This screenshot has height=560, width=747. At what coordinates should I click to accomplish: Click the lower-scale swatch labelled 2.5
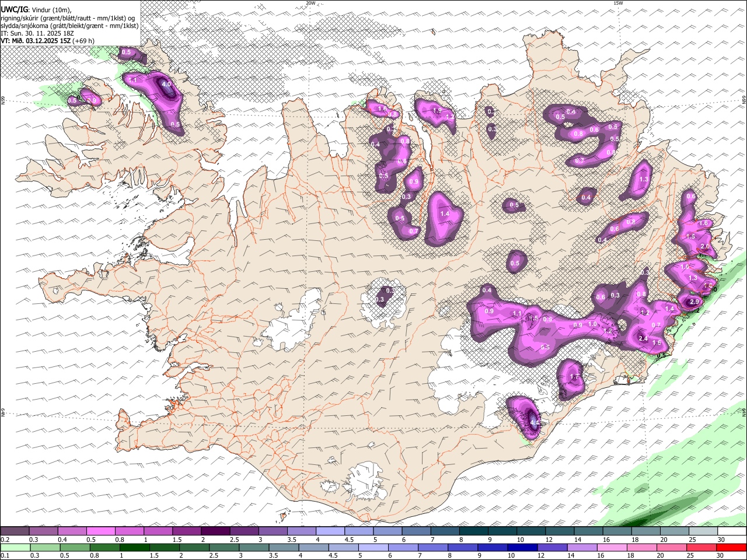click(225, 547)
